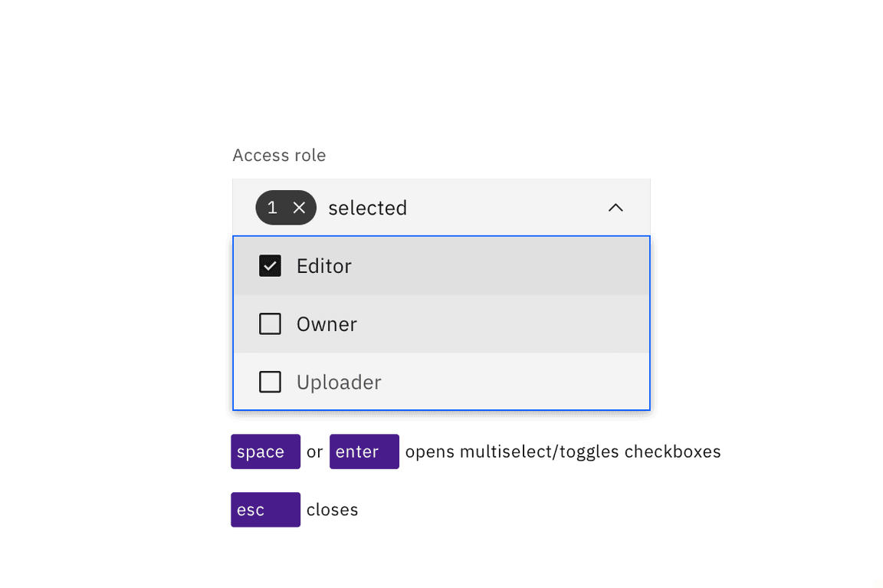
Task: Click the "selected" text in the multiselect field
Action: click(367, 208)
